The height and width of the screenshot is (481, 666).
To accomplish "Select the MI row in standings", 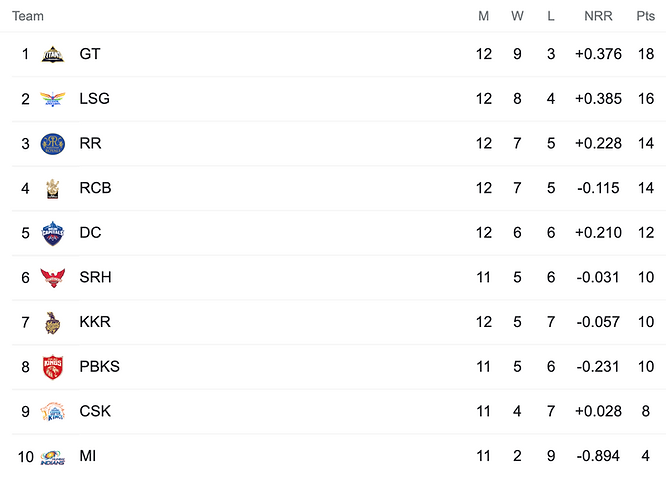I will point(333,456).
